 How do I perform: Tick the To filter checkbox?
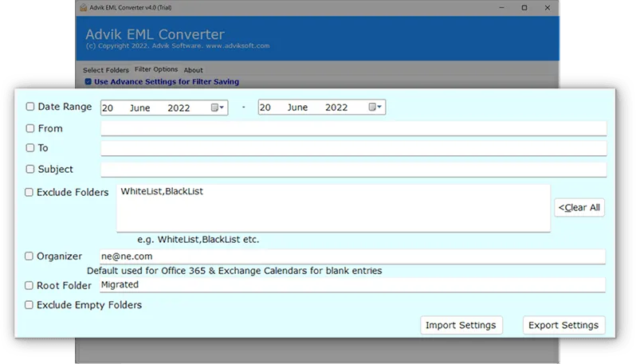coord(30,147)
